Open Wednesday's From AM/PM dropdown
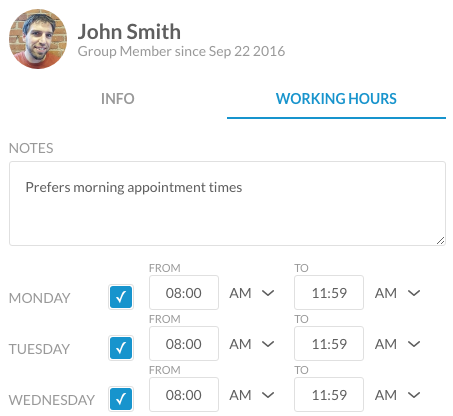This screenshot has height=416, width=453. 252,395
